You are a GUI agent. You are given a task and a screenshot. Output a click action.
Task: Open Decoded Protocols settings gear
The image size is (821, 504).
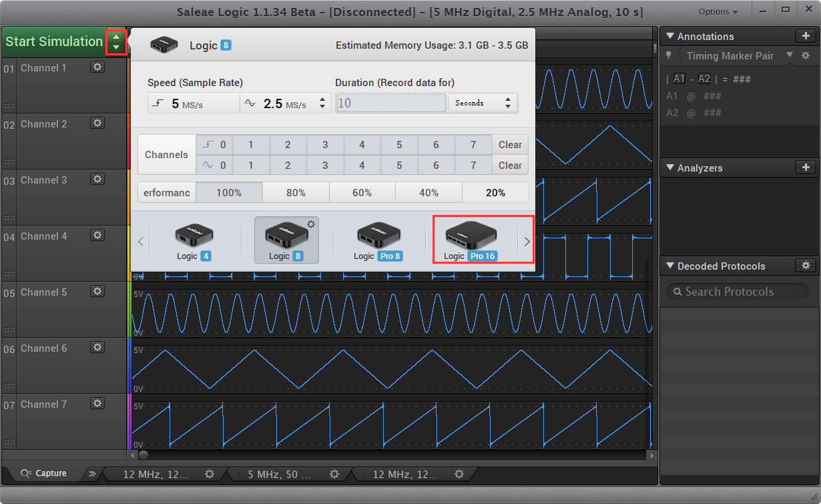click(x=805, y=266)
